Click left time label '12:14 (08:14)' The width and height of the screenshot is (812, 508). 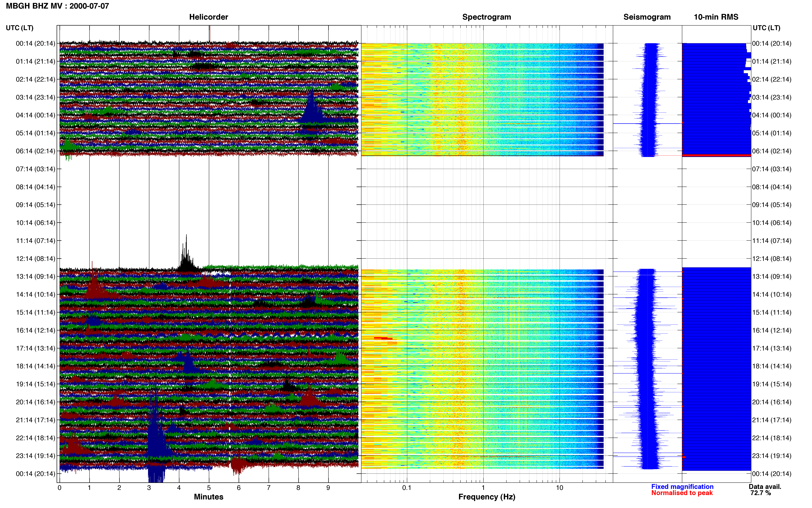pyautogui.click(x=36, y=259)
